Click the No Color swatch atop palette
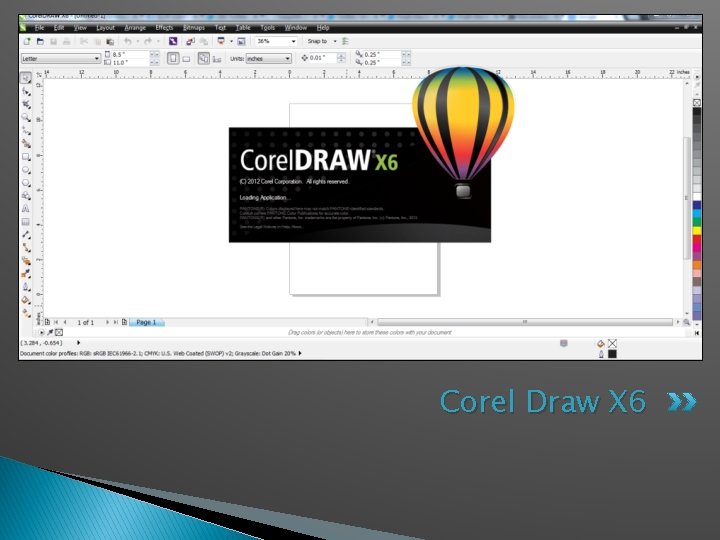 click(x=697, y=103)
